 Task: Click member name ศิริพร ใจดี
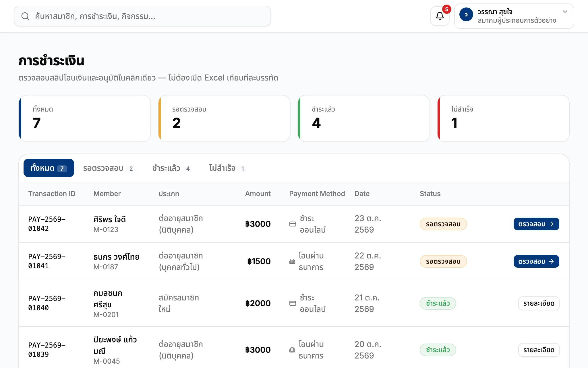tap(109, 219)
